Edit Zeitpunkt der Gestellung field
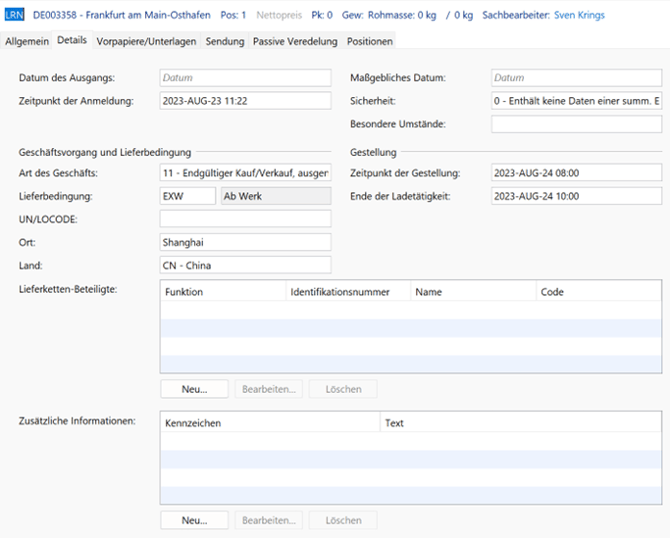Viewport: 670px width, 538px height. pyautogui.click(x=576, y=173)
